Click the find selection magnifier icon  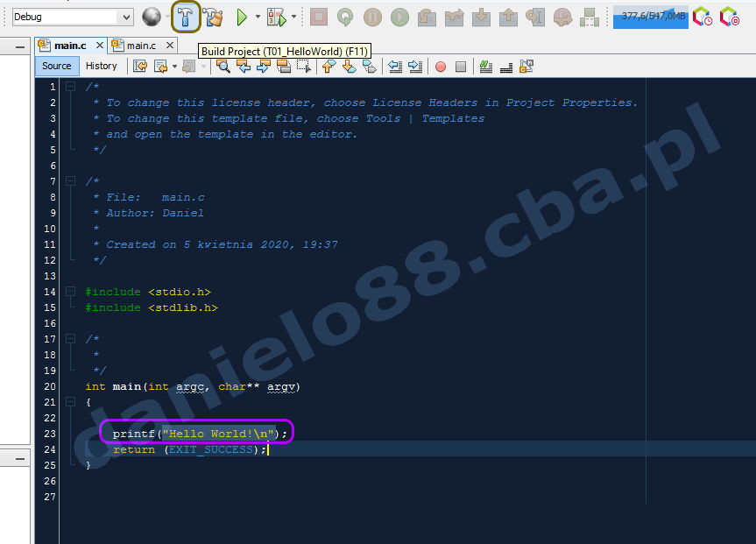(x=223, y=66)
